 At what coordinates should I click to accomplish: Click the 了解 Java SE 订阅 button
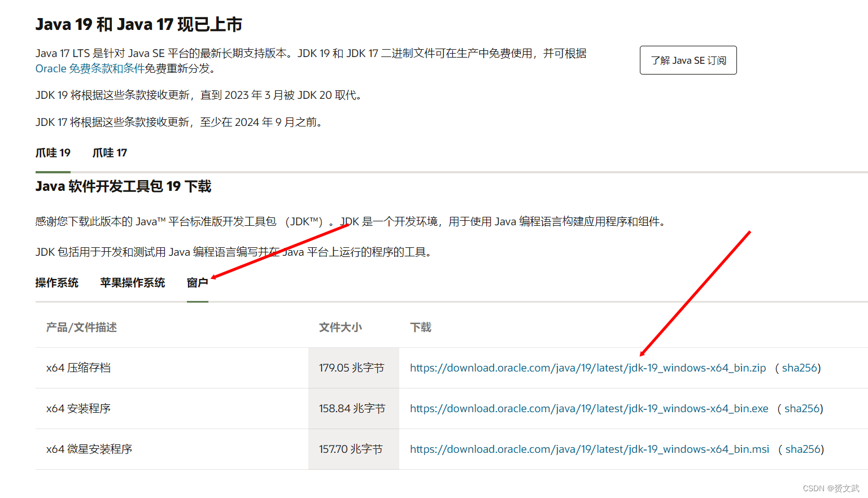coord(688,60)
